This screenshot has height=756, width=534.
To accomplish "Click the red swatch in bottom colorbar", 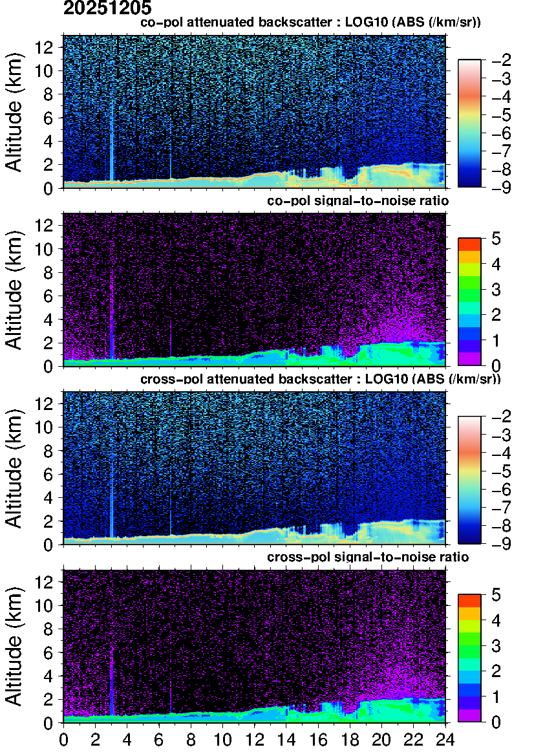I will tap(469, 601).
